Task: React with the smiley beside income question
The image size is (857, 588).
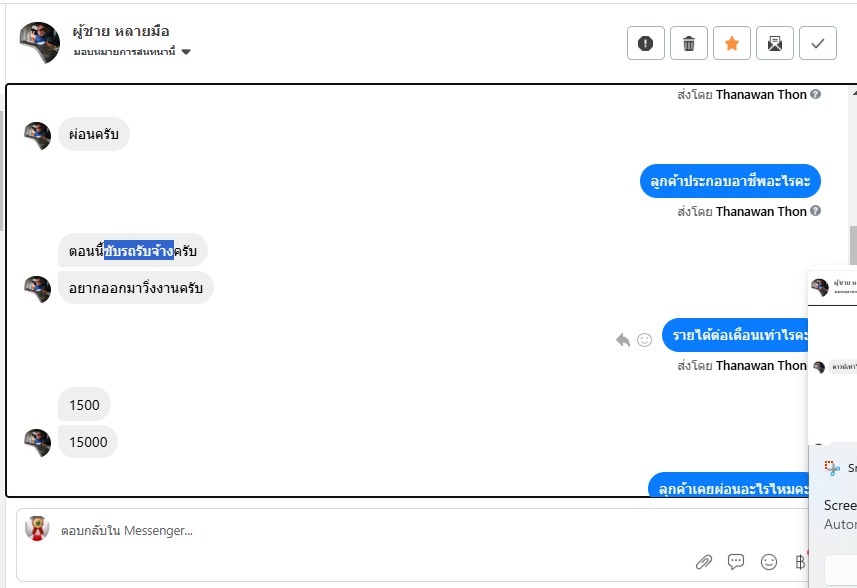Action: [x=645, y=340]
